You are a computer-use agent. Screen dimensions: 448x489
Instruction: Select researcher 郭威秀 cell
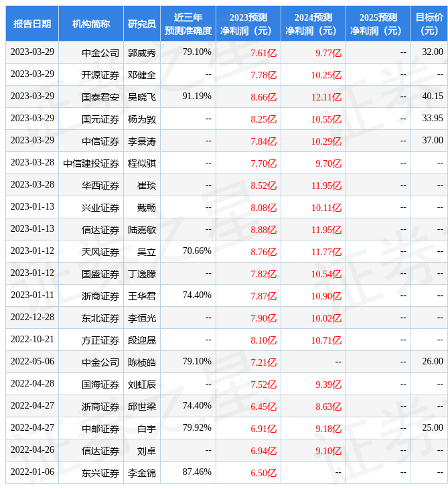[x=142, y=52]
